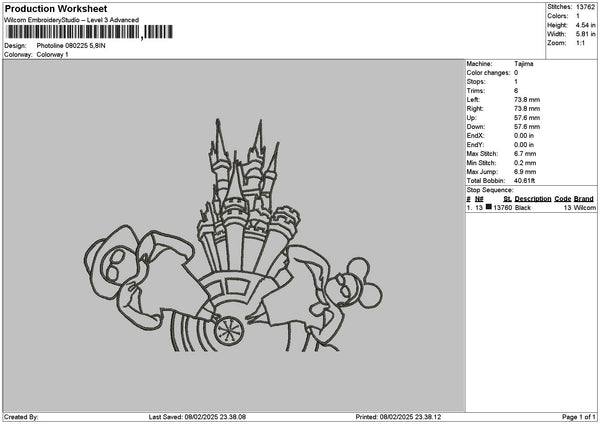The image size is (600, 424).
Task: Click the Colors count value 1
Action: coord(578,16)
